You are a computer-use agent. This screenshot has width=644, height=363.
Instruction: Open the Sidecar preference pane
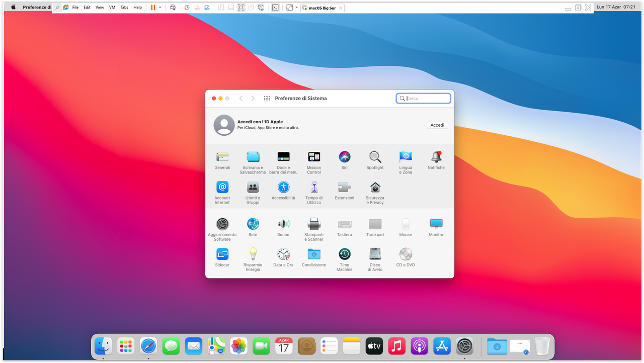[x=222, y=257]
